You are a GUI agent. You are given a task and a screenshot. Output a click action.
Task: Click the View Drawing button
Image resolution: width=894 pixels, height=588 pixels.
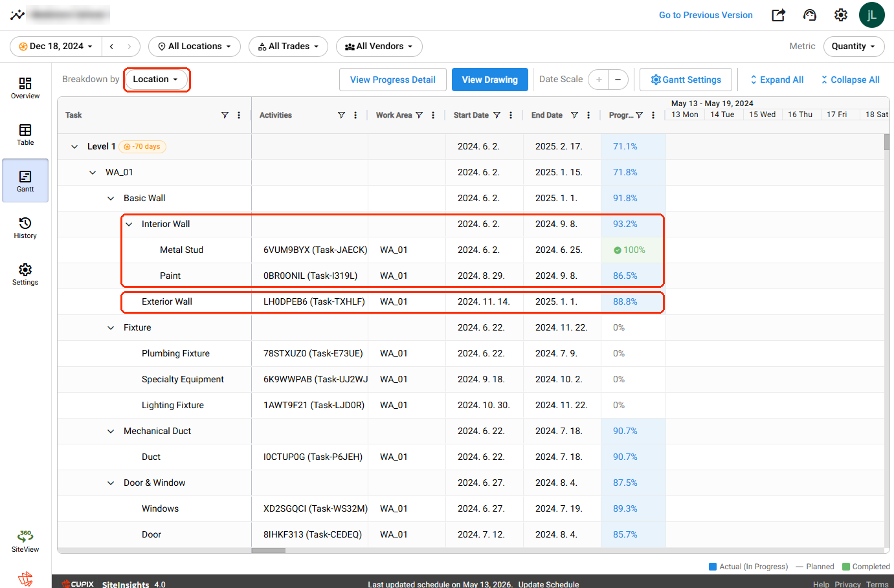coord(490,80)
